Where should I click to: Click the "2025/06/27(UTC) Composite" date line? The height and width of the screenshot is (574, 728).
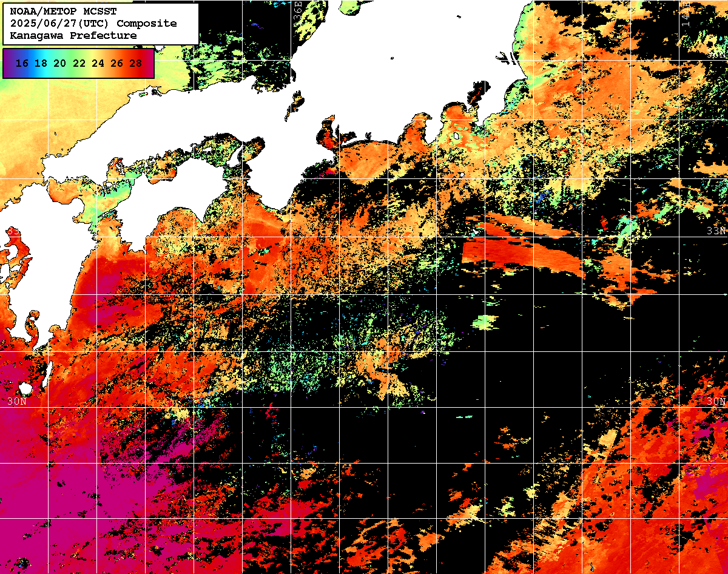click(93, 24)
